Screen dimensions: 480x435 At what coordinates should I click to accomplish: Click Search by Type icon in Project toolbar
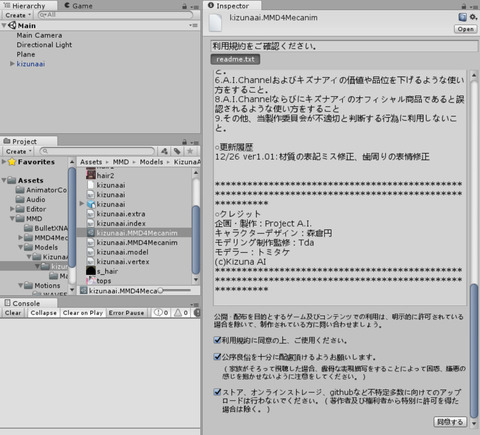click(164, 151)
